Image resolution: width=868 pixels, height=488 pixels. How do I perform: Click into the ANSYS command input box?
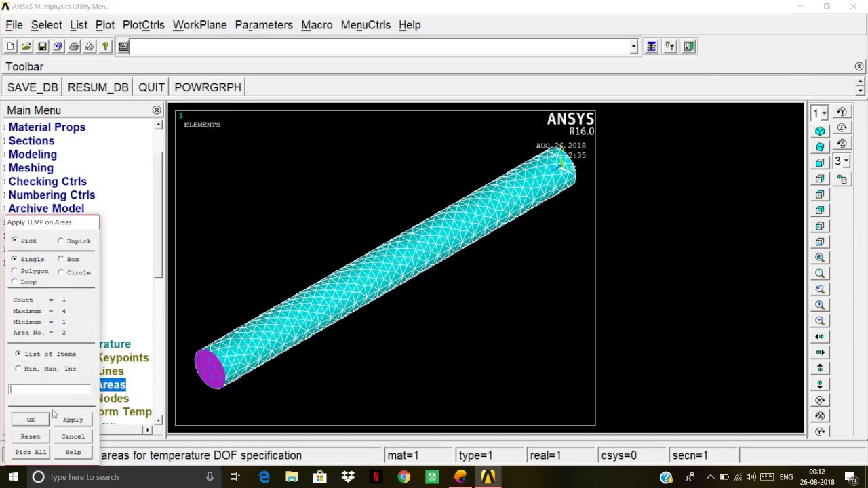[379, 46]
